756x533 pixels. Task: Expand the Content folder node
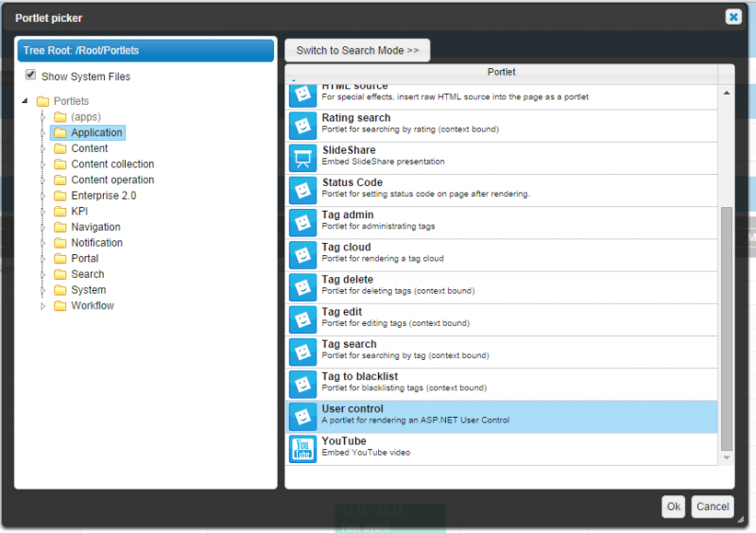pyautogui.click(x=43, y=148)
